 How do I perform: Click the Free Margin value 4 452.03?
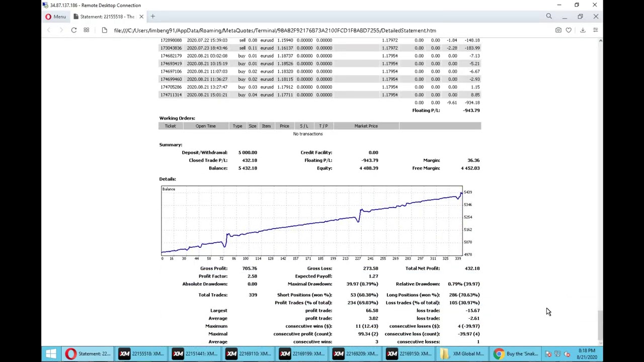click(x=470, y=168)
